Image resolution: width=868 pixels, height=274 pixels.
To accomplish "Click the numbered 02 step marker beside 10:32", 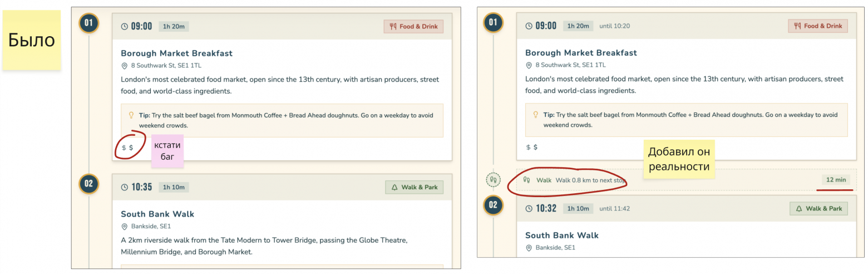I will (x=493, y=205).
